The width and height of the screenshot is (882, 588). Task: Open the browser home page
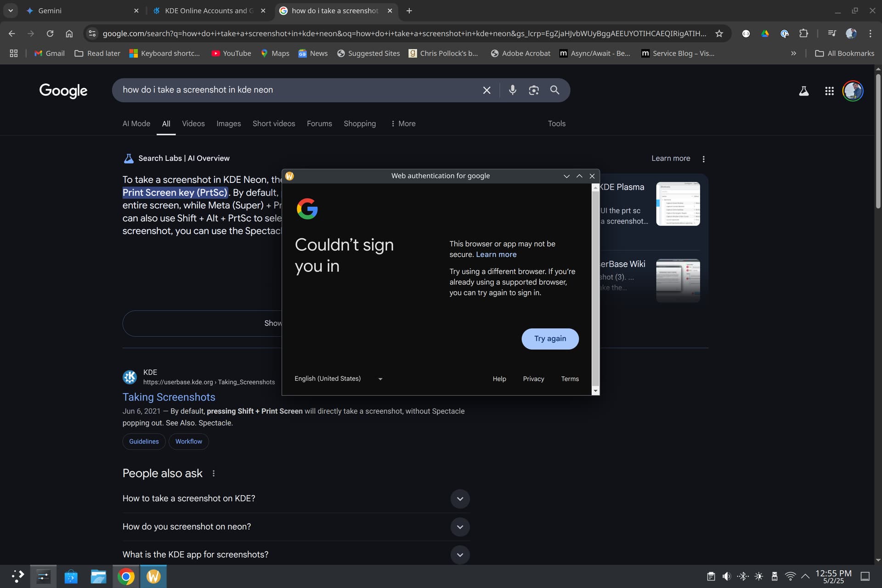point(69,34)
